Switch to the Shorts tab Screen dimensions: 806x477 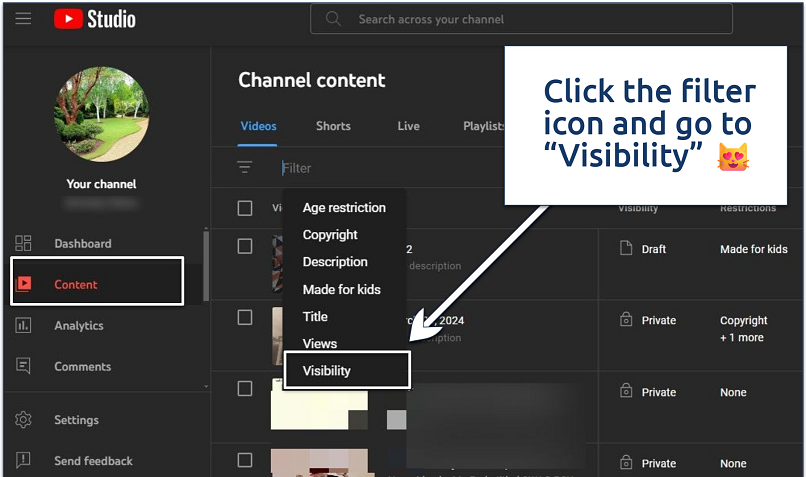coord(333,126)
